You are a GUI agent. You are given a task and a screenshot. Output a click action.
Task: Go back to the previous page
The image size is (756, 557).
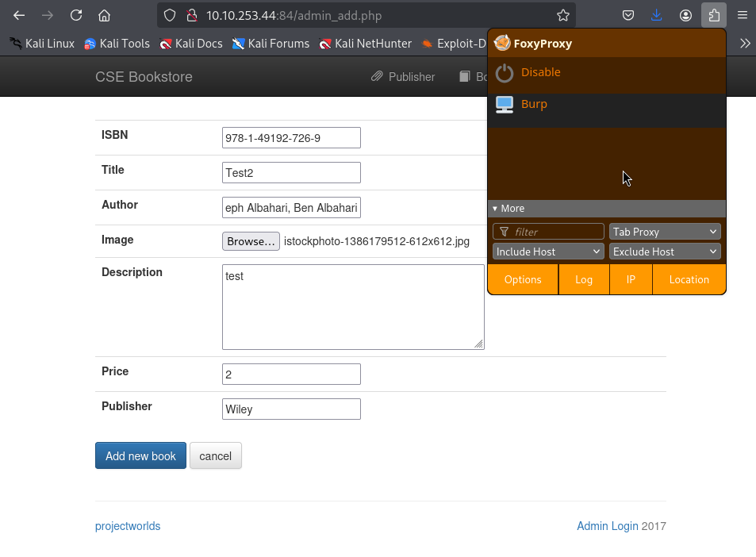click(x=19, y=15)
